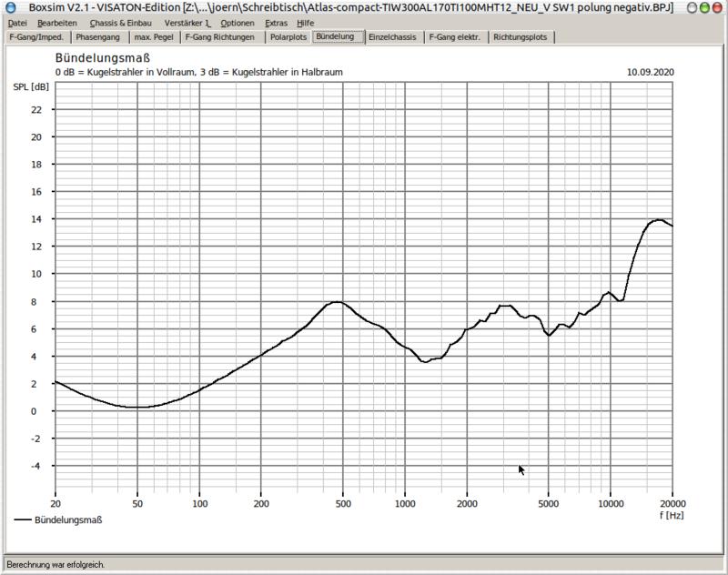Open the Verstärker 1 menu
The height and width of the screenshot is (575, 728).
(187, 23)
